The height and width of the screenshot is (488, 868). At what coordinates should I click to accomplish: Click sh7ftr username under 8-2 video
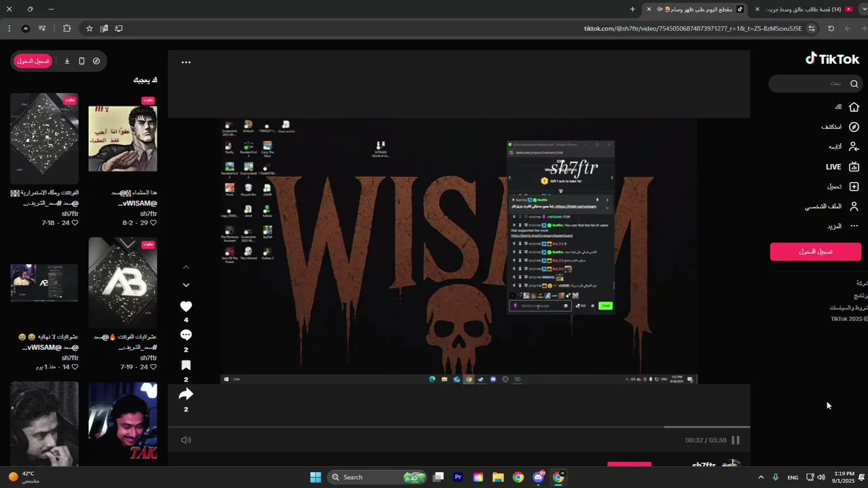pyautogui.click(x=149, y=214)
